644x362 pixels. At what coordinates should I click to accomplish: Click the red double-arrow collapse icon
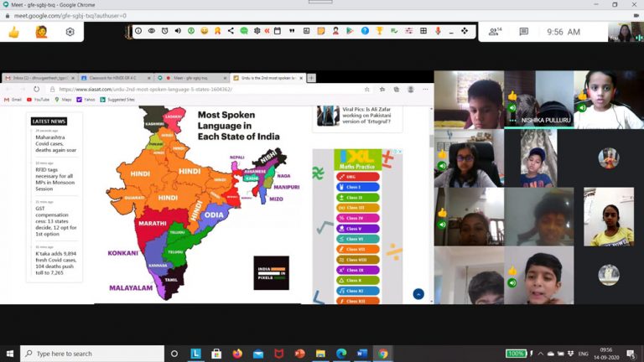[267, 31]
